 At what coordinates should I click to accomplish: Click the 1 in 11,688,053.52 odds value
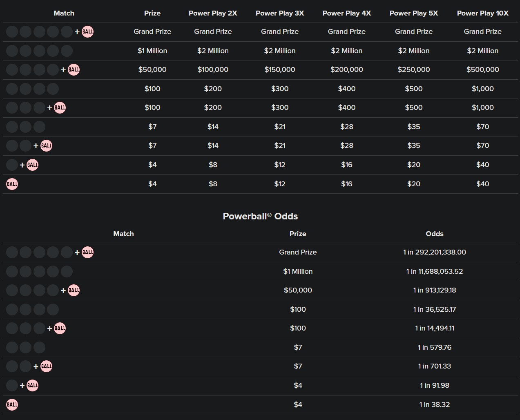(x=435, y=271)
